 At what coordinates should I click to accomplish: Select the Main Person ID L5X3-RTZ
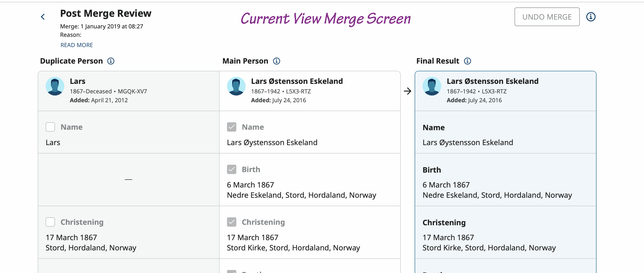click(298, 91)
